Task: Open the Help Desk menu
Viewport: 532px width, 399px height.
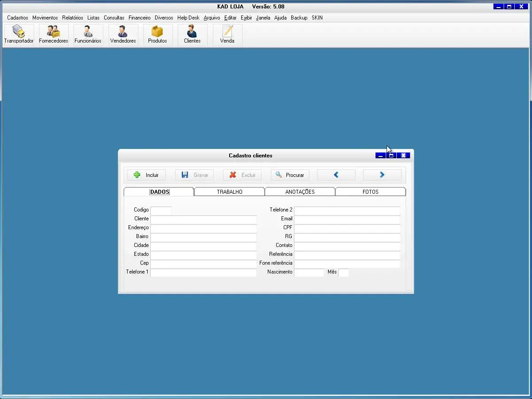Action: 188,18
